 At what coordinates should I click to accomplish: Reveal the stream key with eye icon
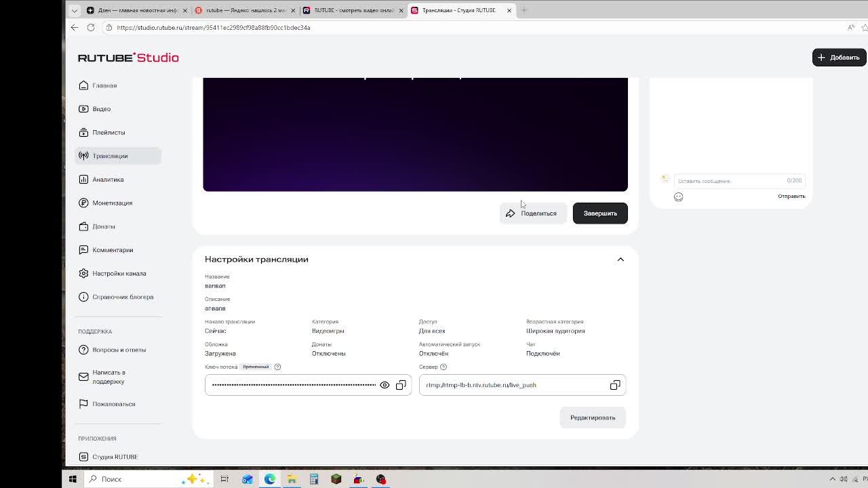coord(384,385)
